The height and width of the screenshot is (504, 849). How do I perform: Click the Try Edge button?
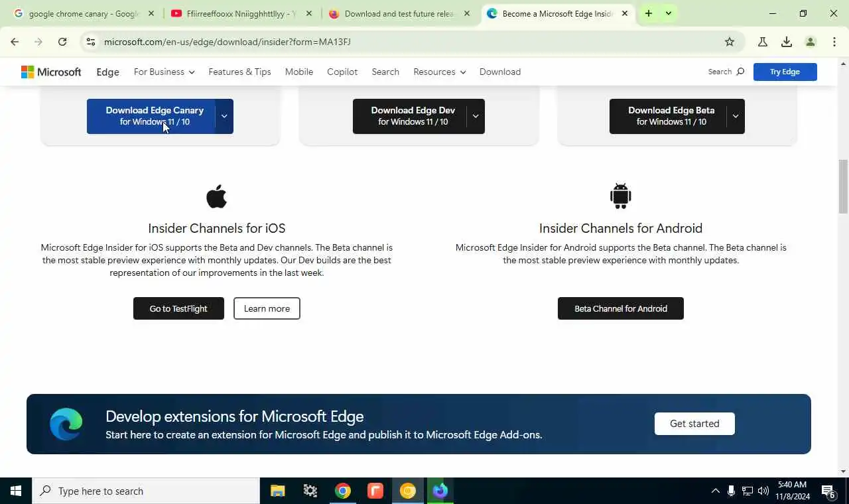pyautogui.click(x=785, y=72)
